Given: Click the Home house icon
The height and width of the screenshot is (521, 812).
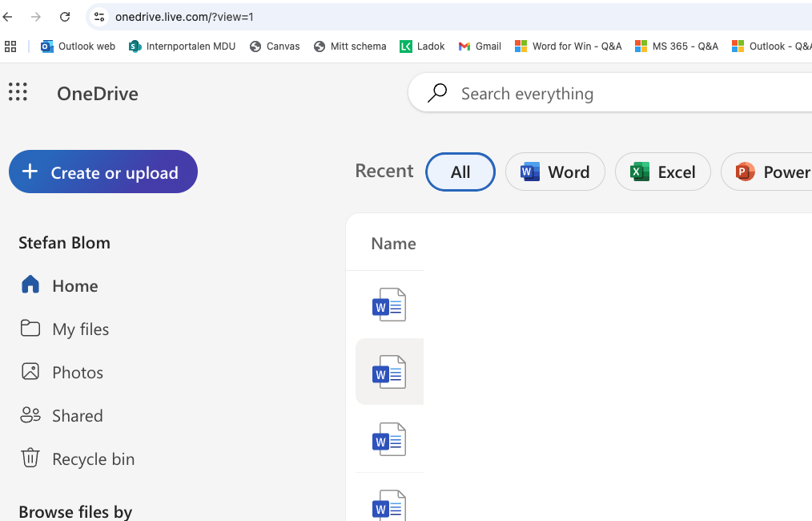Looking at the screenshot, I should [30, 284].
